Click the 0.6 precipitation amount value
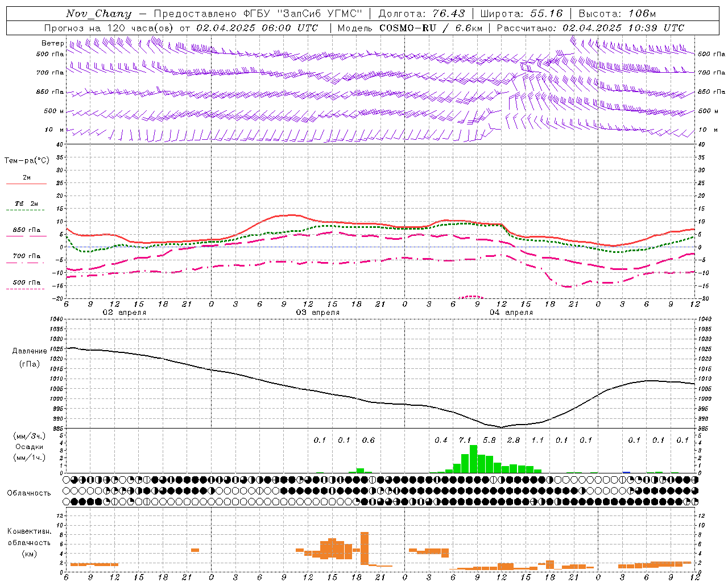The image size is (728, 582). (x=369, y=440)
